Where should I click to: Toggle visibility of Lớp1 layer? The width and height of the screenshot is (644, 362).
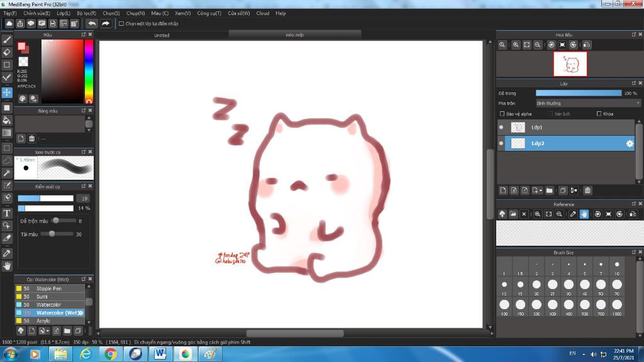501,127
